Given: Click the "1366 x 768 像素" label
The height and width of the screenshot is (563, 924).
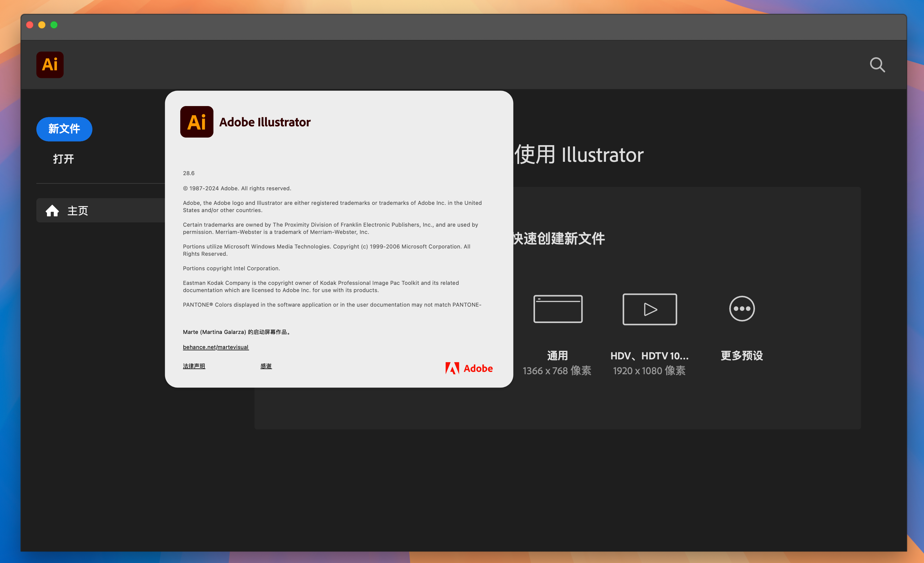Looking at the screenshot, I should (x=557, y=371).
